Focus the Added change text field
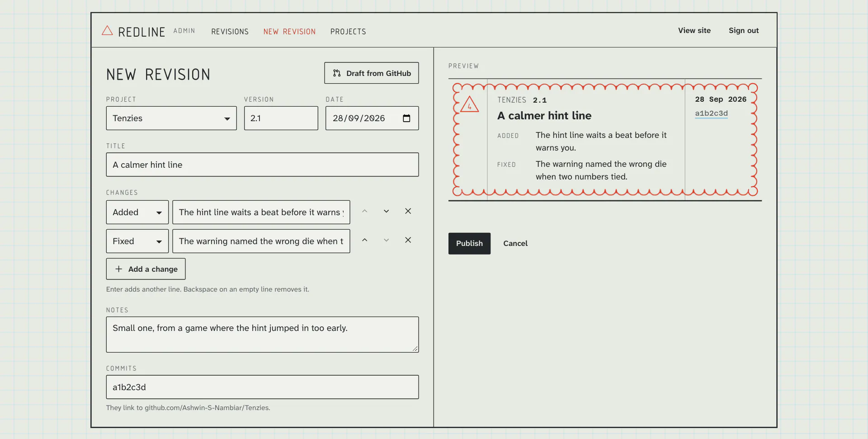The width and height of the screenshot is (868, 439). pyautogui.click(x=261, y=212)
